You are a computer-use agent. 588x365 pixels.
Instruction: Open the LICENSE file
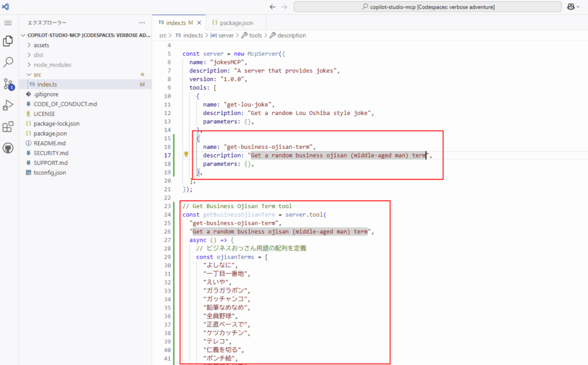[86, 114]
